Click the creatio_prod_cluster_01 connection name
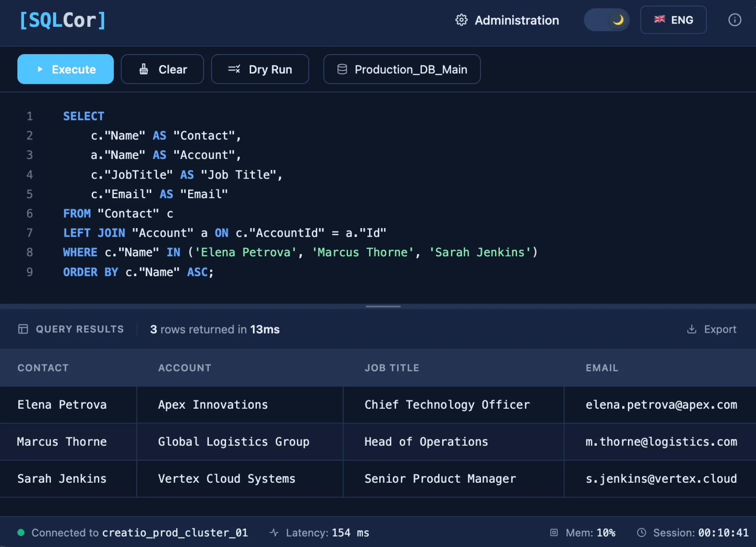The image size is (756, 547). click(x=175, y=533)
